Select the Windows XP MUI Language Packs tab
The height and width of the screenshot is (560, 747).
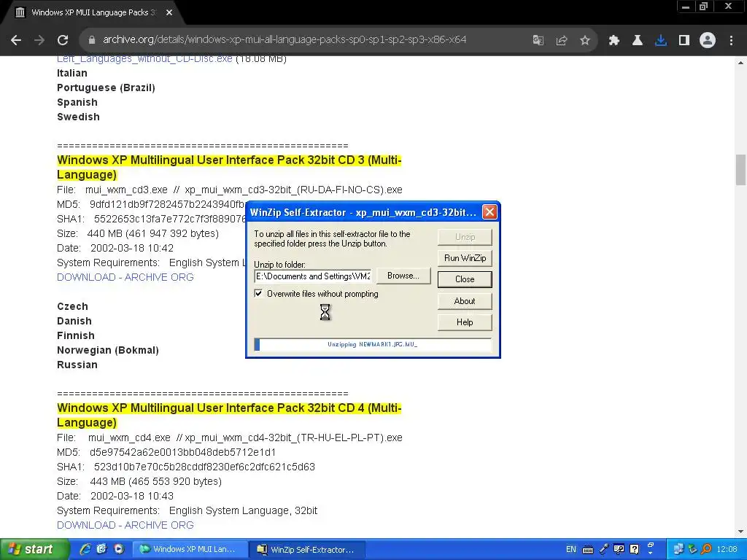click(93, 12)
